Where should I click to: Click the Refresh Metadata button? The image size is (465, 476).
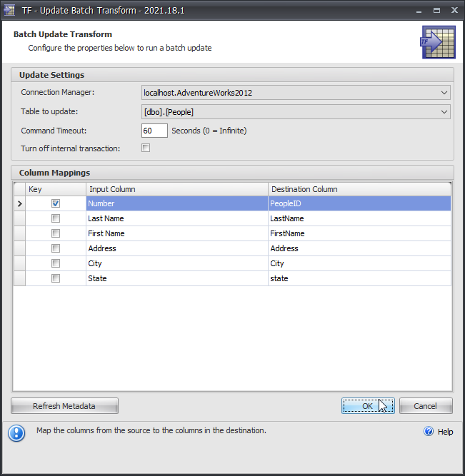(x=64, y=406)
